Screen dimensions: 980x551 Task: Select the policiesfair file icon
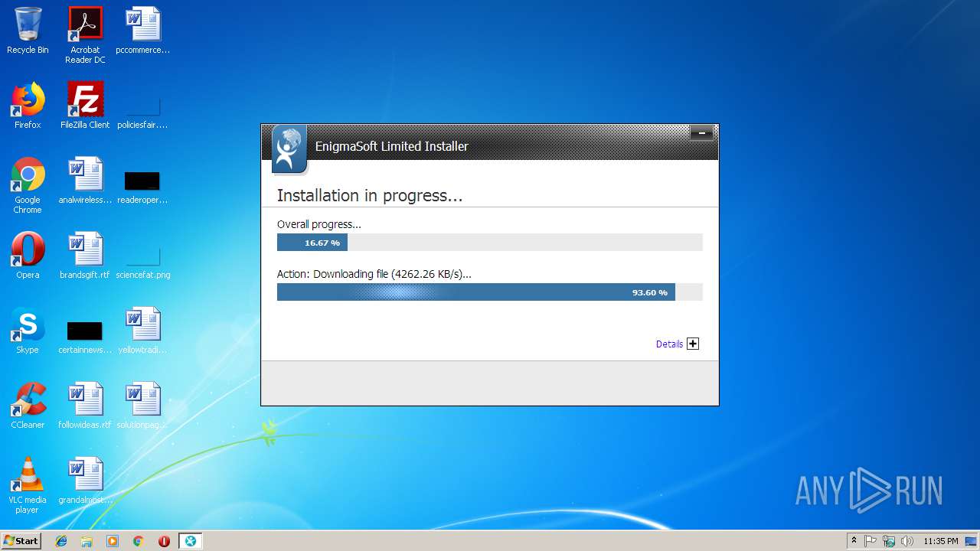coord(143,112)
